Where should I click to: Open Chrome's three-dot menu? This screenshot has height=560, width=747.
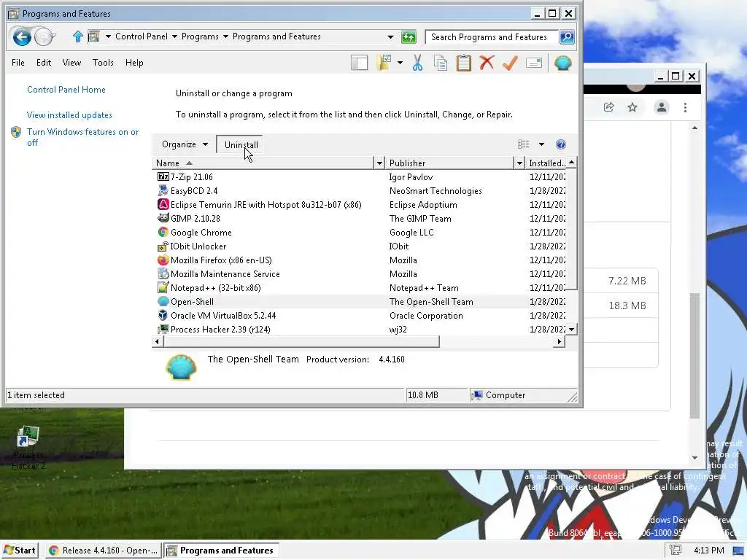coord(685,108)
